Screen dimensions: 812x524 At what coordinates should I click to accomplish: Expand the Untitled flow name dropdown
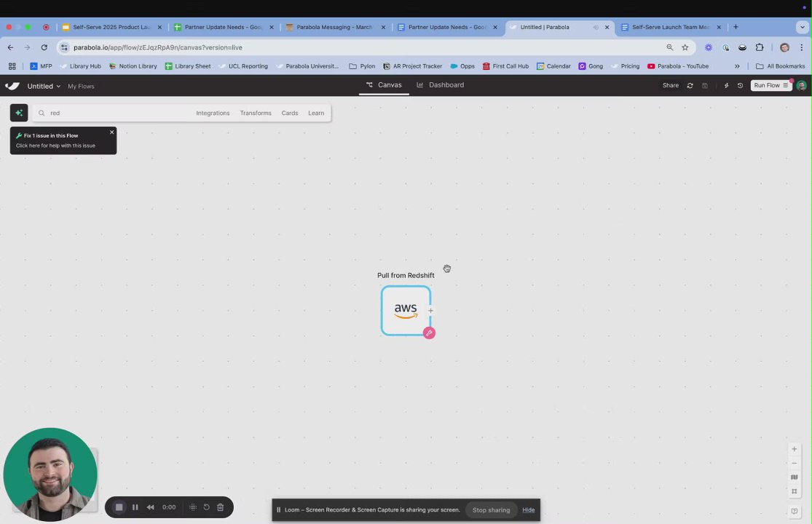pos(44,86)
